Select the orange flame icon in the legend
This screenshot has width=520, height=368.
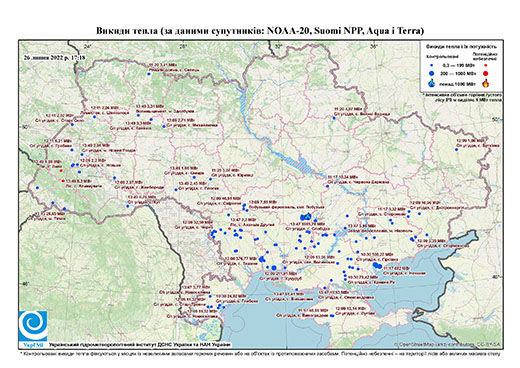486,83
